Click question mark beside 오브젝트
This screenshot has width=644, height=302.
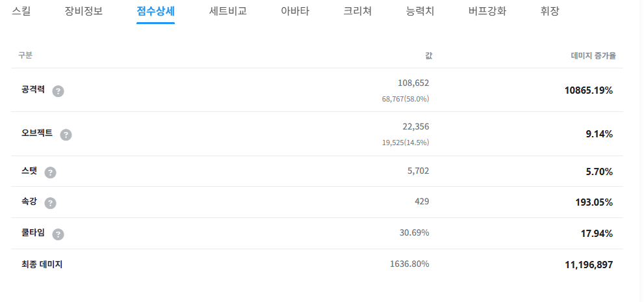tap(66, 135)
